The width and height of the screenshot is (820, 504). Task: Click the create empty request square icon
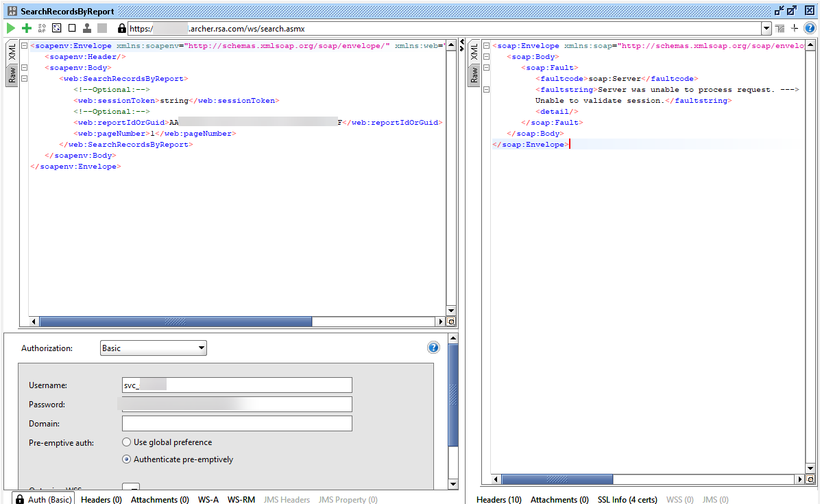point(71,28)
